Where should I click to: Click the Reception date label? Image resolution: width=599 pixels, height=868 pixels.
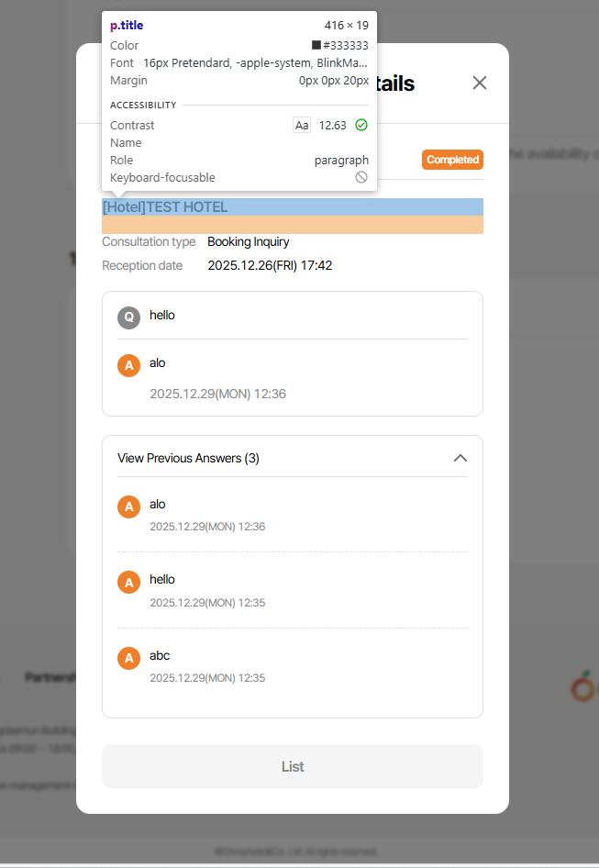pyautogui.click(x=142, y=266)
